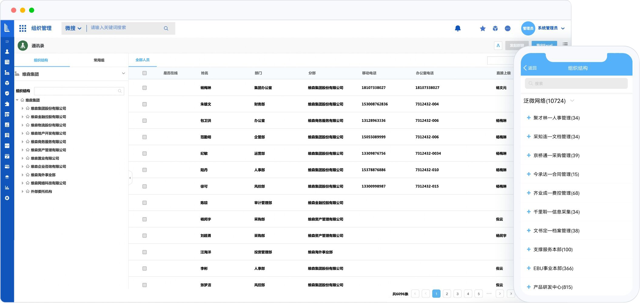Open the 微搜 search type dropdown

click(x=73, y=28)
